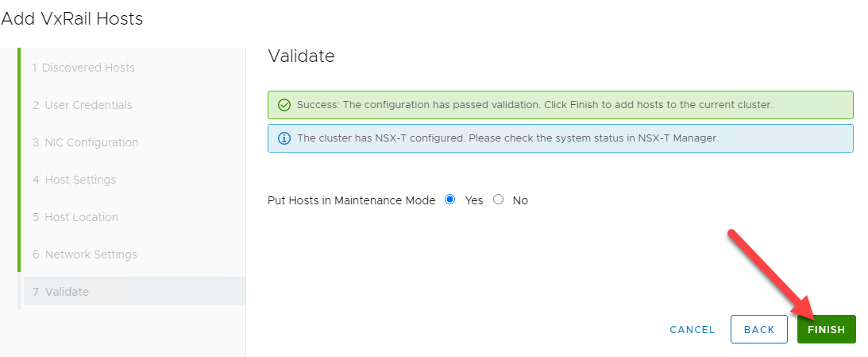Click the green wizard progress bar
868x357 pixels.
pos(19,159)
